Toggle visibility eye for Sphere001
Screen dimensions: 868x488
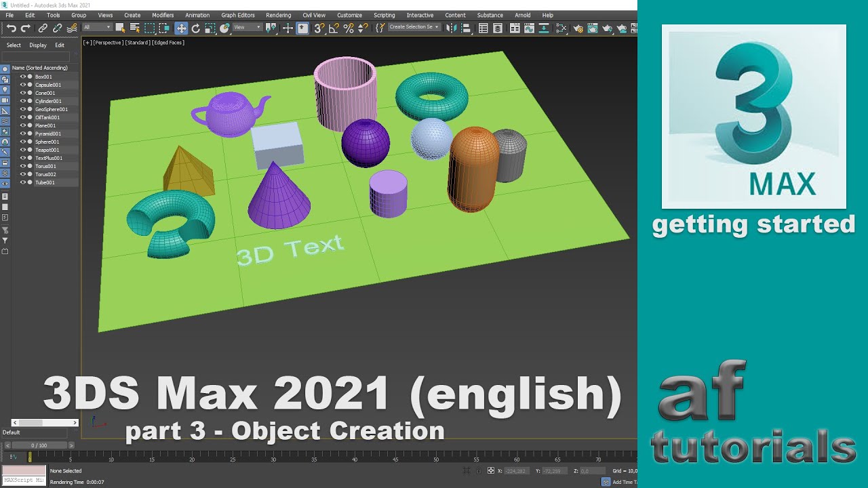[x=23, y=142]
